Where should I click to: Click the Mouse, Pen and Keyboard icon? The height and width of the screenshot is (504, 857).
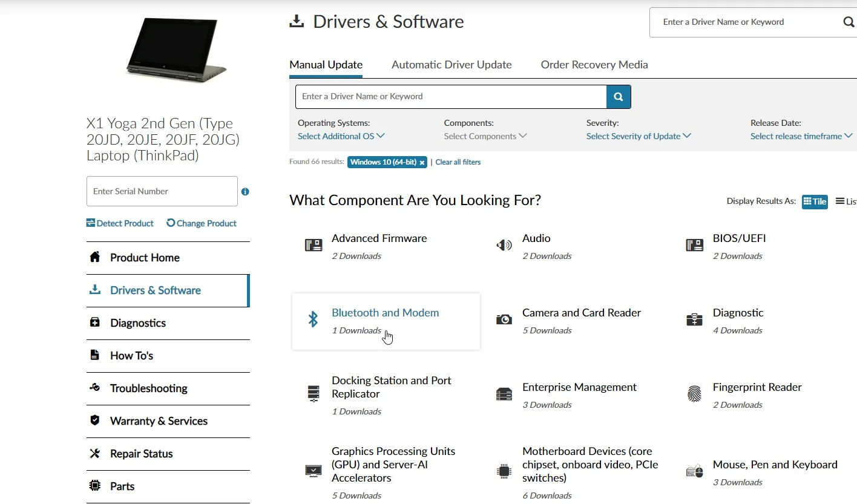(694, 471)
